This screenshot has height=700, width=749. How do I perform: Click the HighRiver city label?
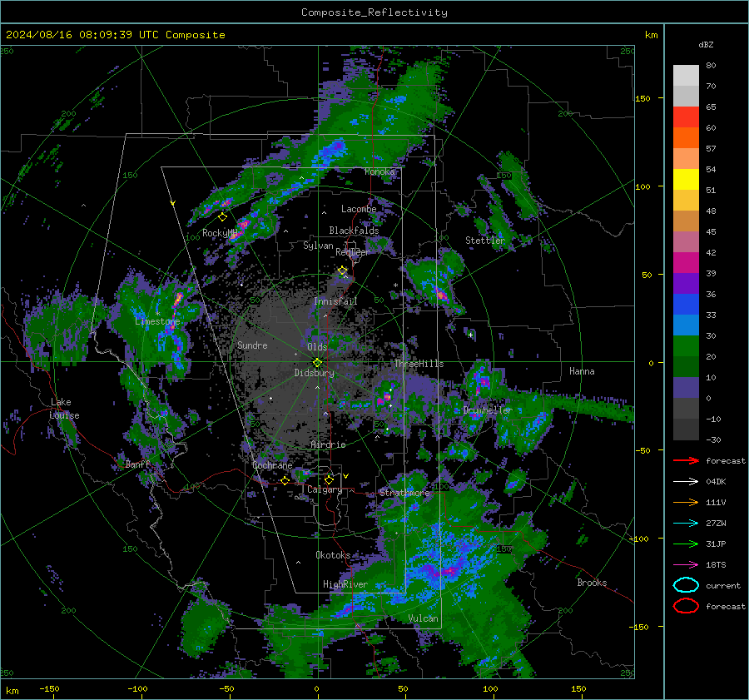[x=345, y=584]
